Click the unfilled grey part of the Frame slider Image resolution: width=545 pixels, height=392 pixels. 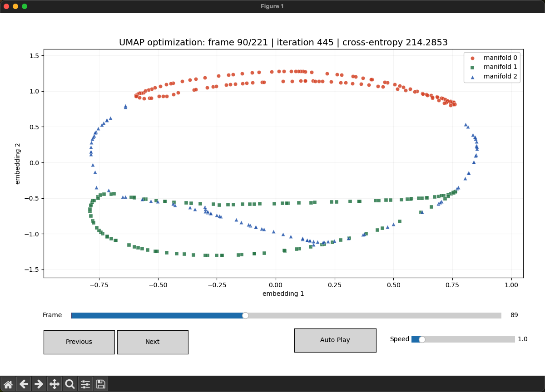[x=375, y=315]
